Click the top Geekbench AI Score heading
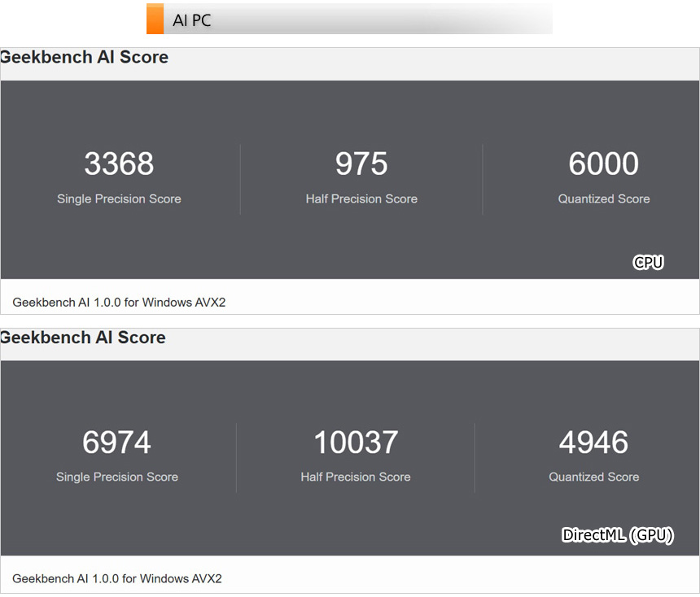The image size is (700, 597). pyautogui.click(x=85, y=58)
